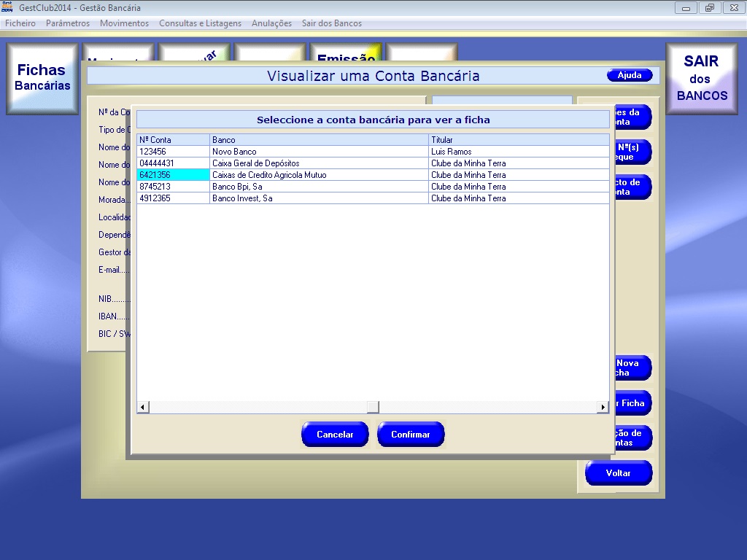
Task: Open the Movimentos menu
Action: pos(124,23)
